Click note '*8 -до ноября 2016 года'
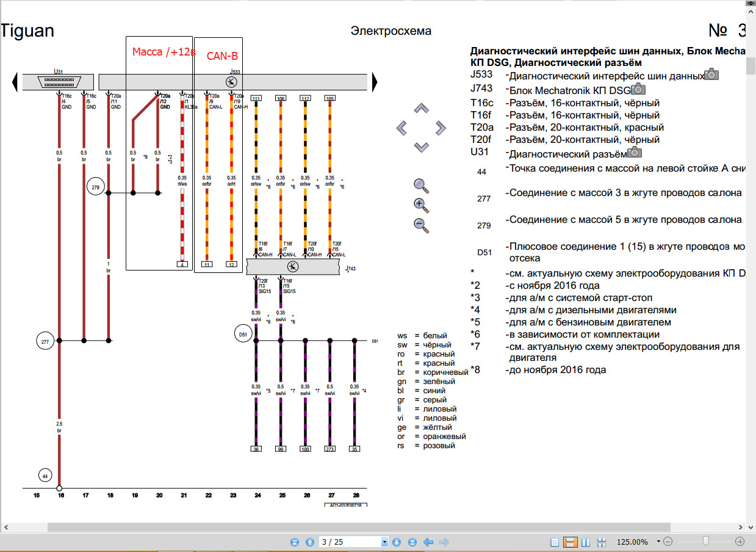The height and width of the screenshot is (552, 756). tap(538, 369)
